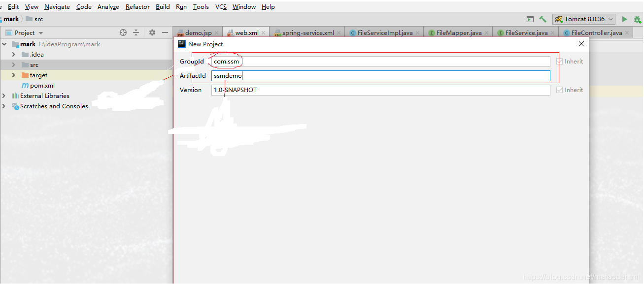The height and width of the screenshot is (286, 644).
Task: Select pom.xml in the project tree
Action: 42,86
